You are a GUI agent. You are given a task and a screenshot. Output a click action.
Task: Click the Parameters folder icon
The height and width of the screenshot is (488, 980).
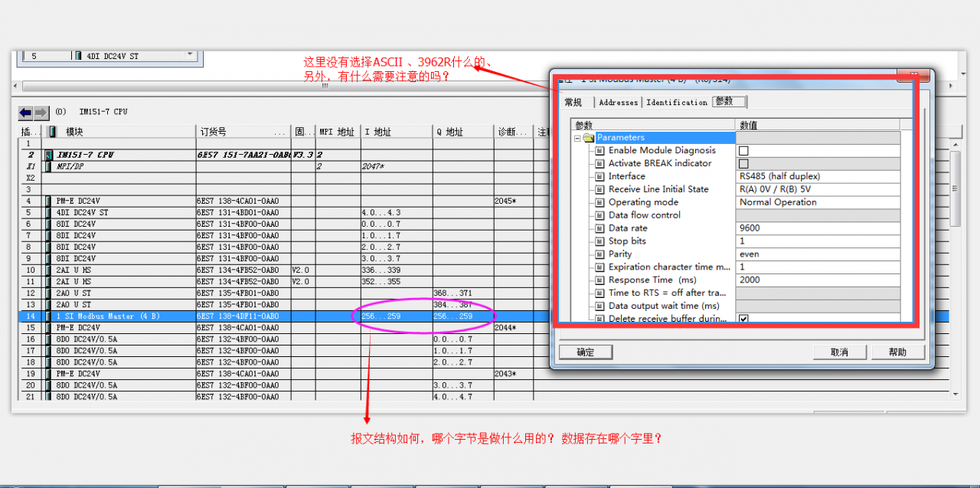[588, 138]
